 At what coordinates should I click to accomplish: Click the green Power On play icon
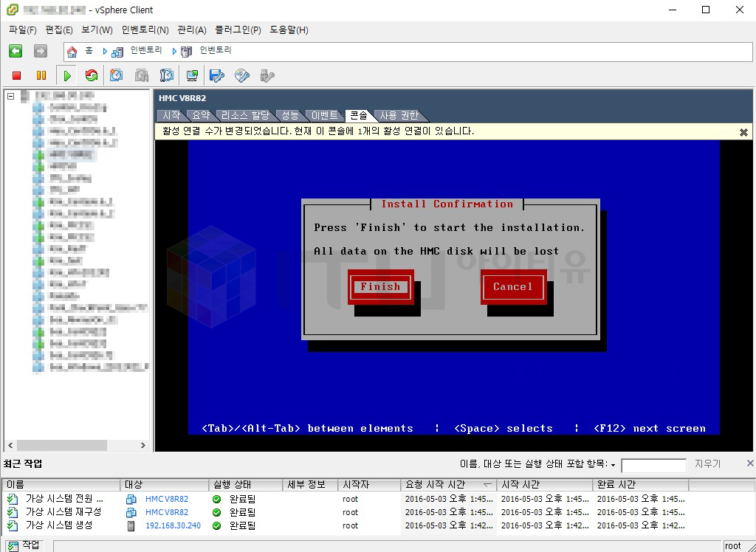click(x=67, y=75)
